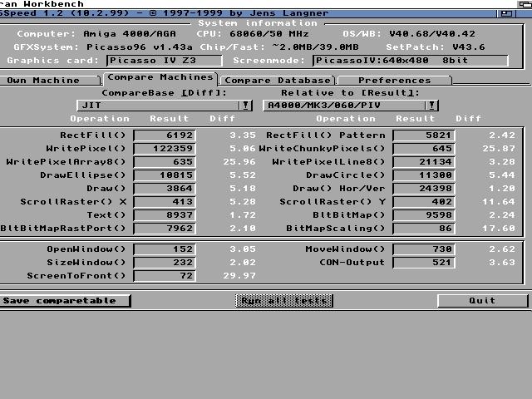532x399 pixels.
Task: Click the DrawCircle() result 11300
Action: [424, 175]
